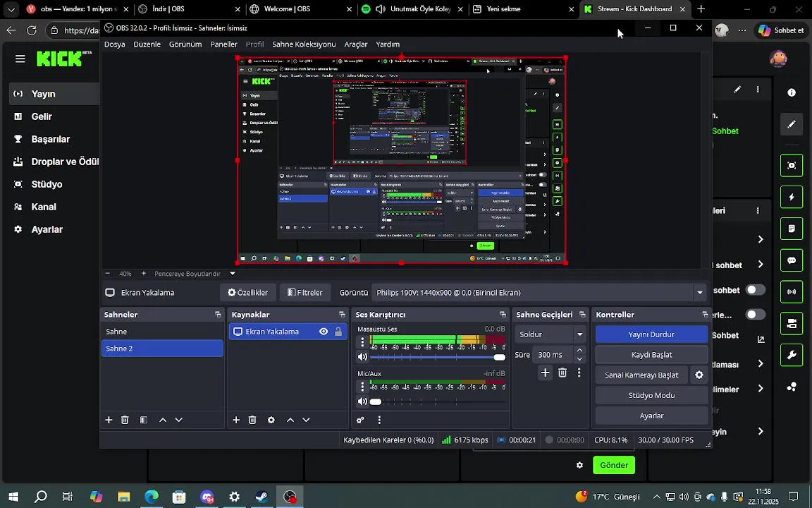Open scene filters icon in Sahneler panel

tap(144, 420)
